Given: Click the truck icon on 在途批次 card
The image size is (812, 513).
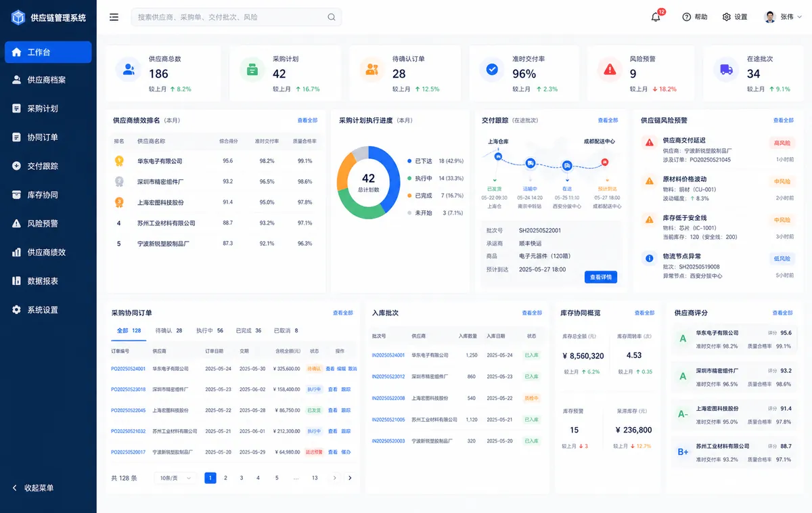Looking at the screenshot, I should pyautogui.click(x=727, y=69).
